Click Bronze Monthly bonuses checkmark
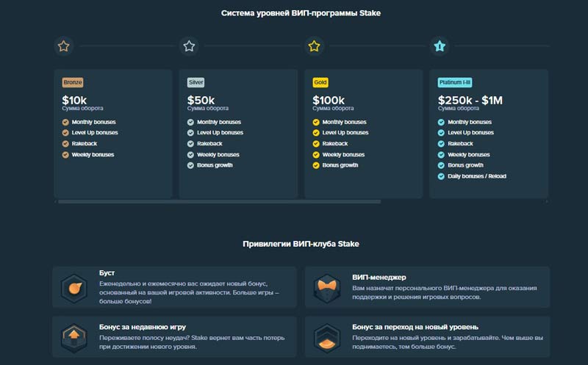 [65, 122]
